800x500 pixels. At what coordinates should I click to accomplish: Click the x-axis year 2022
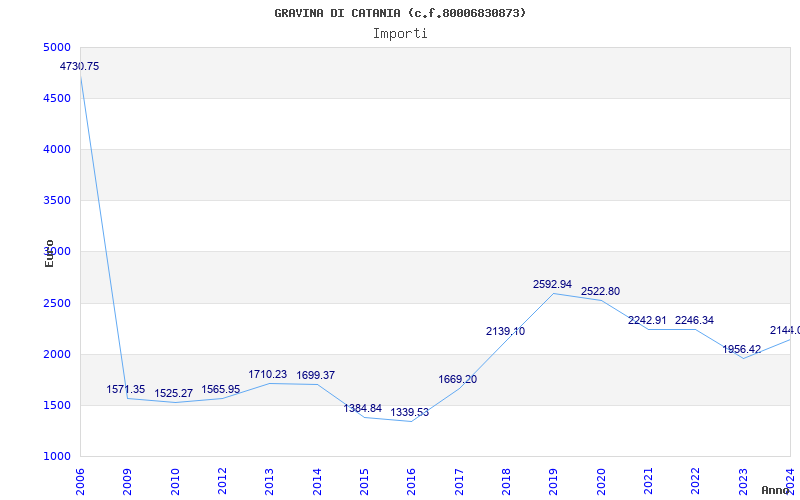(x=695, y=481)
